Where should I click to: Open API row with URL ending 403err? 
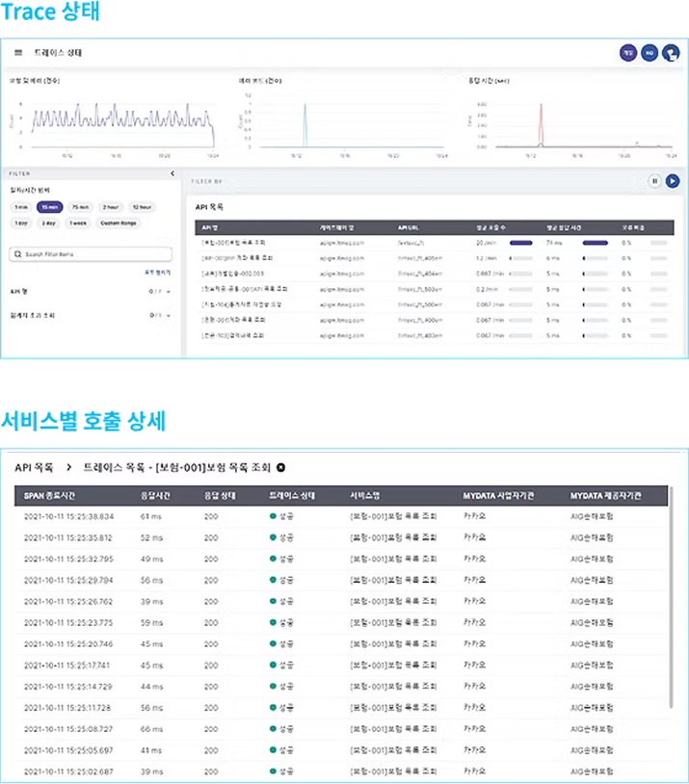435,336
